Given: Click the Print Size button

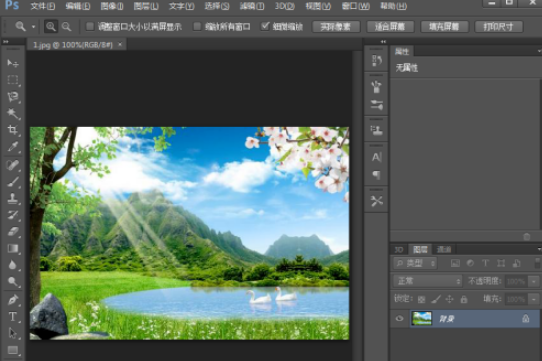Looking at the screenshot, I should click(x=498, y=27).
